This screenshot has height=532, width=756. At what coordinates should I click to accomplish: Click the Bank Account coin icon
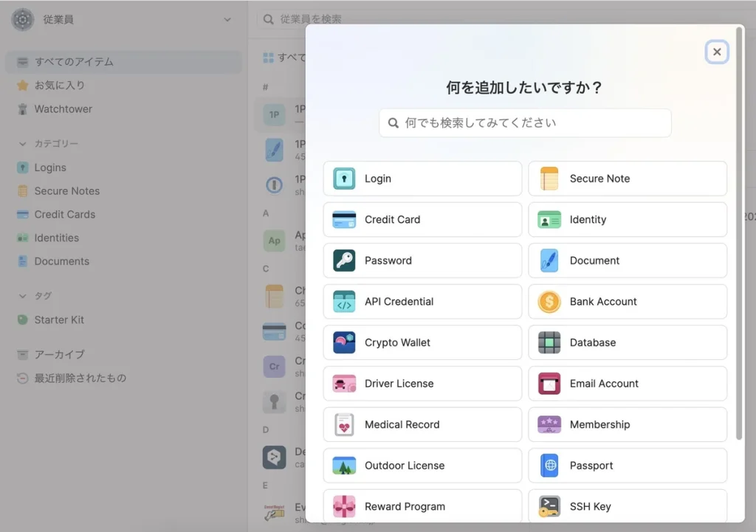coord(549,302)
